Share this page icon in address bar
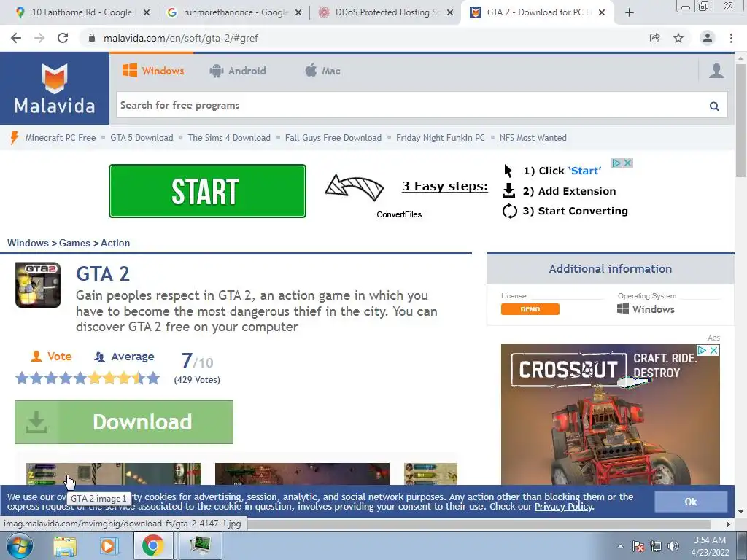Viewport: 747px width, 560px height. [655, 38]
